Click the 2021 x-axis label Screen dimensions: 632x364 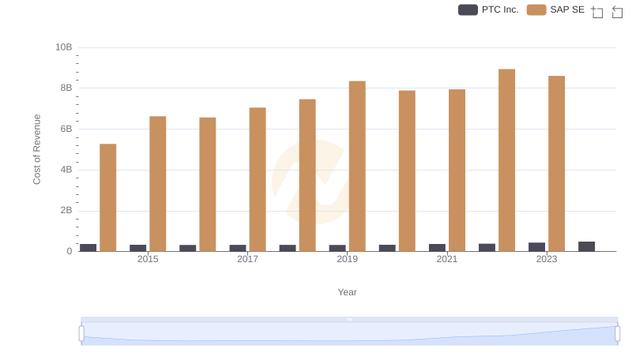click(x=446, y=259)
